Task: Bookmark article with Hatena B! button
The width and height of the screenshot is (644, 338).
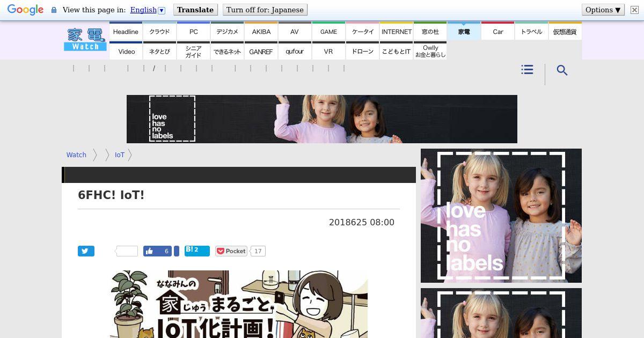Action: coord(197,251)
